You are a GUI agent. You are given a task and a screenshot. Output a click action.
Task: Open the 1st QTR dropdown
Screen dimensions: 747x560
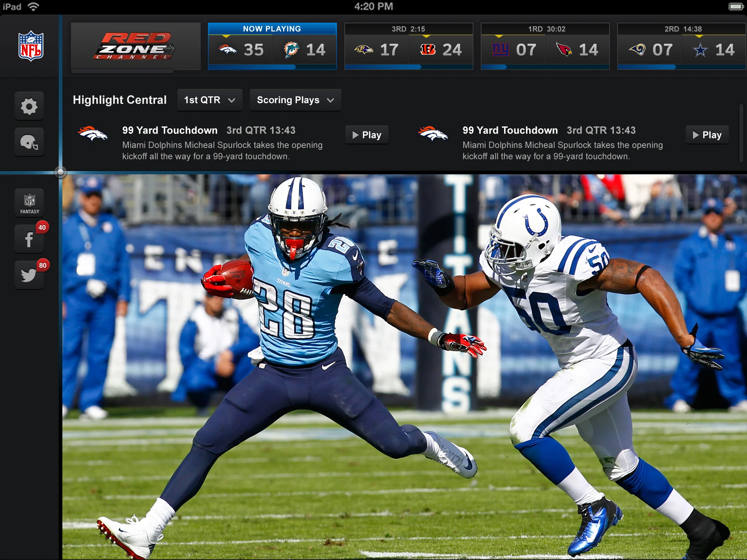tap(210, 100)
